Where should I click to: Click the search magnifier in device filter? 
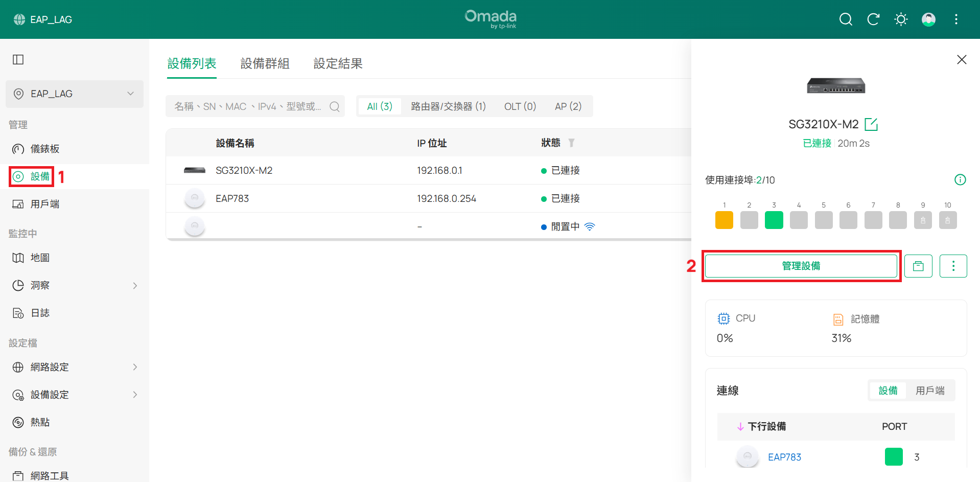point(335,106)
